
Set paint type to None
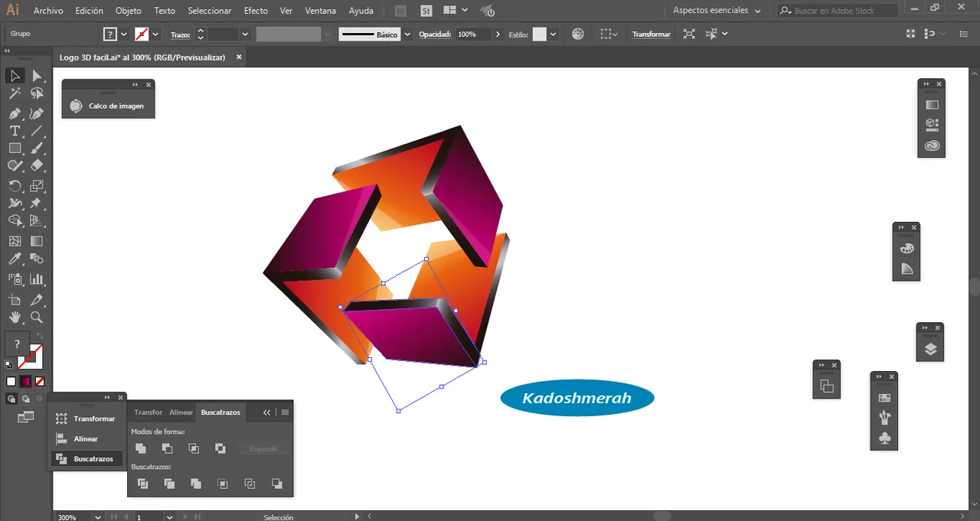(40, 381)
